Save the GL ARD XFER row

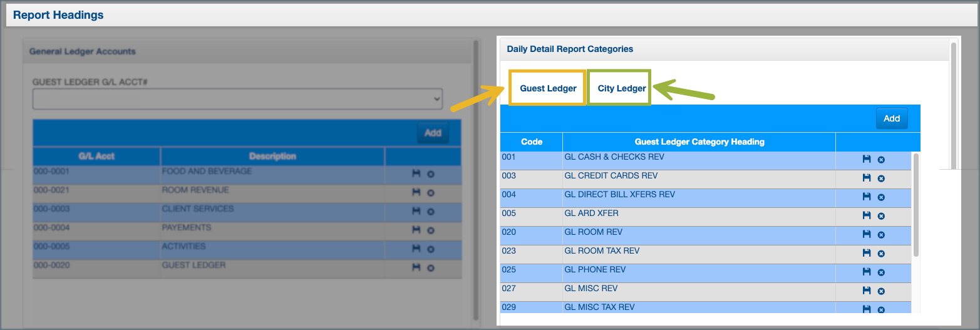pyautogui.click(x=867, y=216)
